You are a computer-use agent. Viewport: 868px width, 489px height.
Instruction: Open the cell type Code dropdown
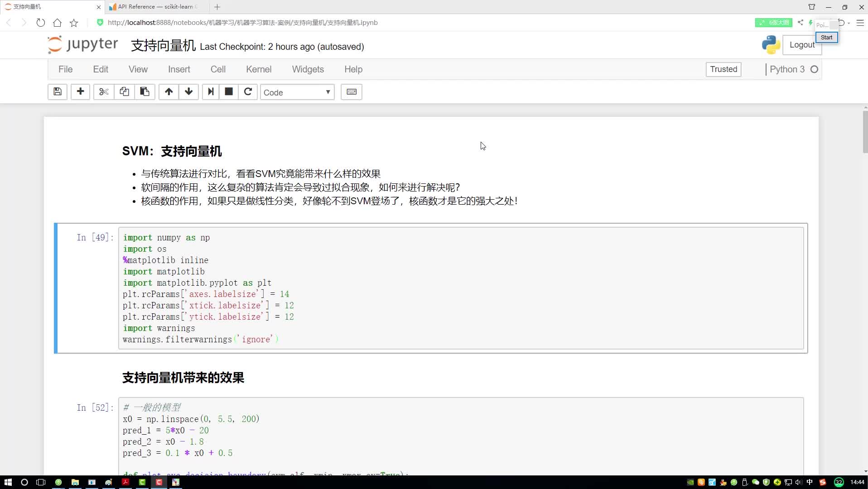(297, 92)
